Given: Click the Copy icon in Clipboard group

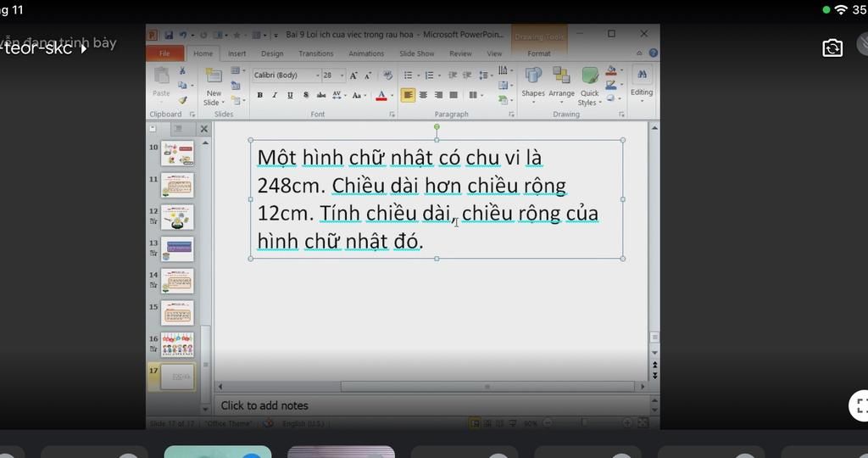Looking at the screenshot, I should pos(182,85).
